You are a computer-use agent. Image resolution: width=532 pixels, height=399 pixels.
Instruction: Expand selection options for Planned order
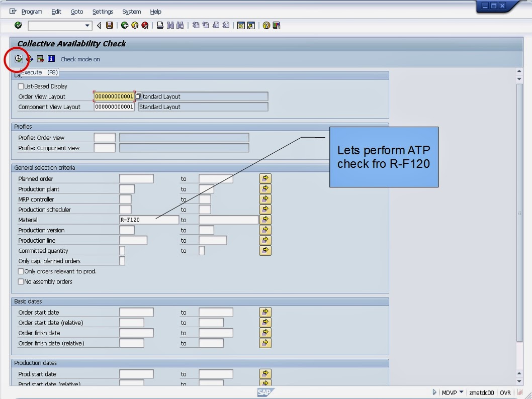pos(265,178)
